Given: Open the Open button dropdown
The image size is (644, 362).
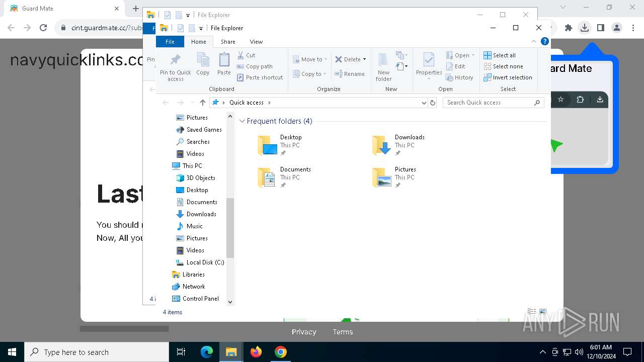Looking at the screenshot, I should (473, 55).
